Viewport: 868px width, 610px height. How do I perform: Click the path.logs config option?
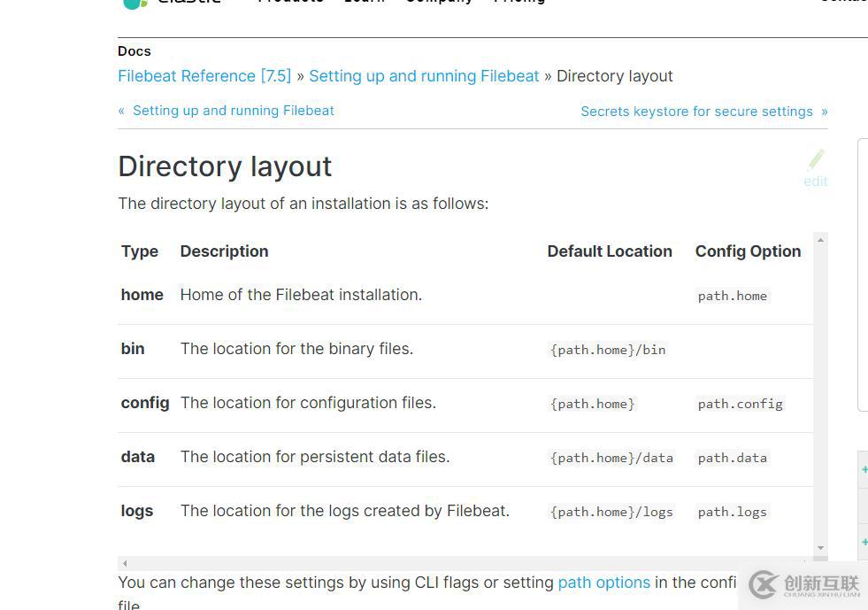(x=733, y=512)
